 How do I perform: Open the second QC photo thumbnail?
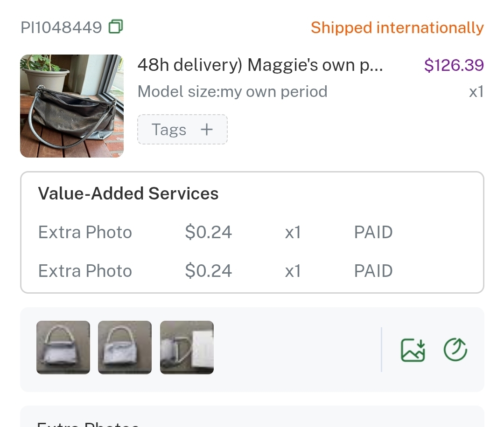click(125, 347)
